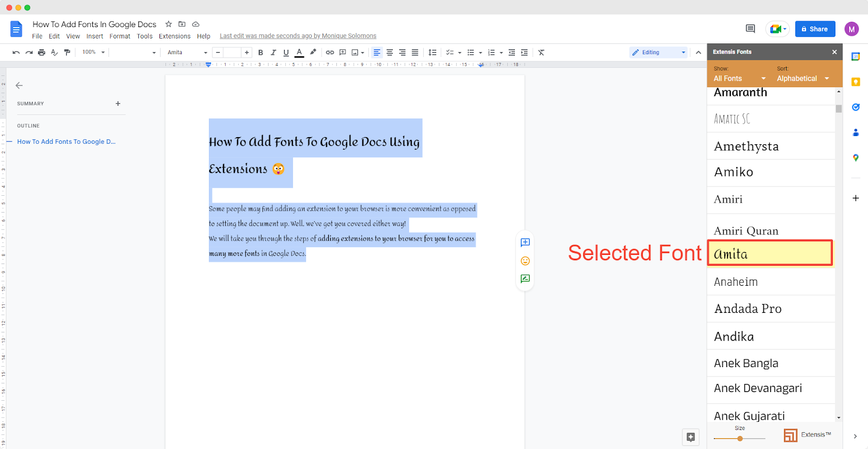Open the last edit version history link
Screen dimensions: 868x449
click(298, 36)
